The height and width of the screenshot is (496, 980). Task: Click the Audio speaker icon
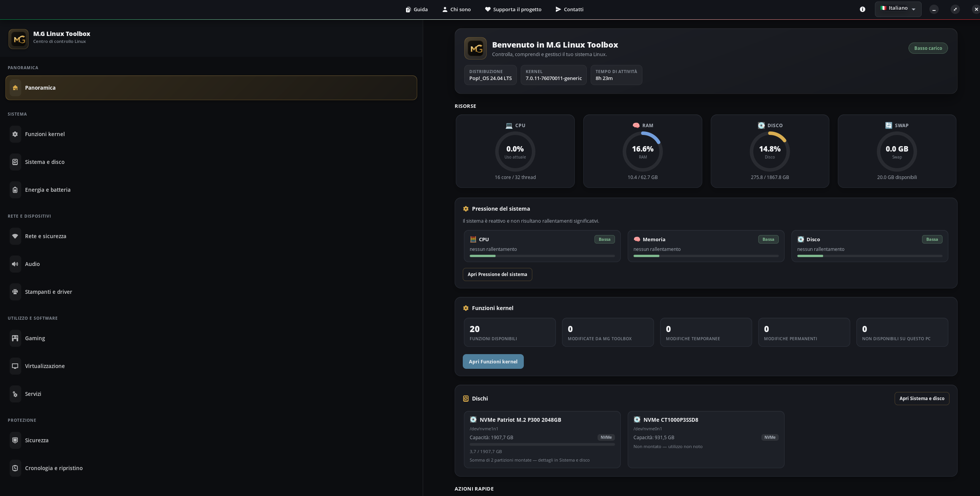point(15,264)
